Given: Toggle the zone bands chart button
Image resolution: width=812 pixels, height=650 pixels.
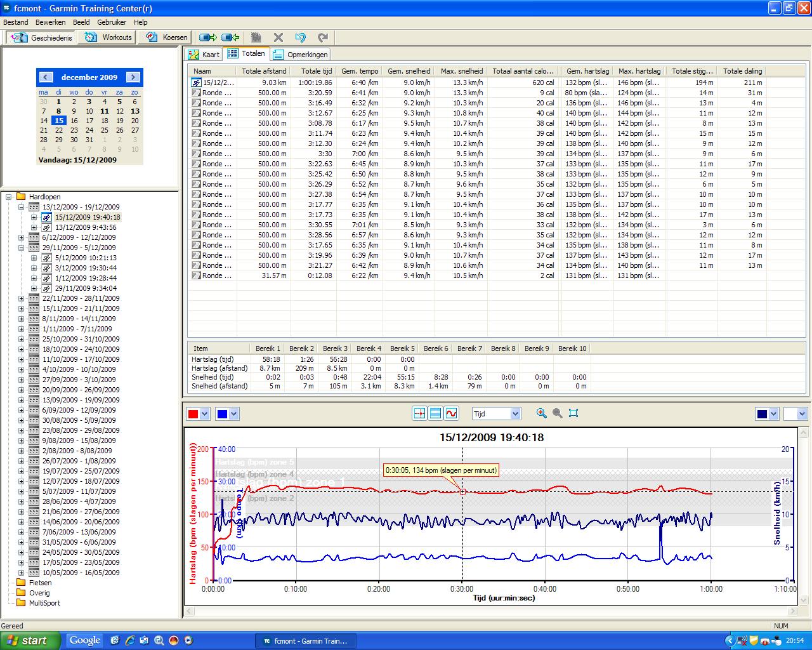Looking at the screenshot, I should pyautogui.click(x=435, y=413).
